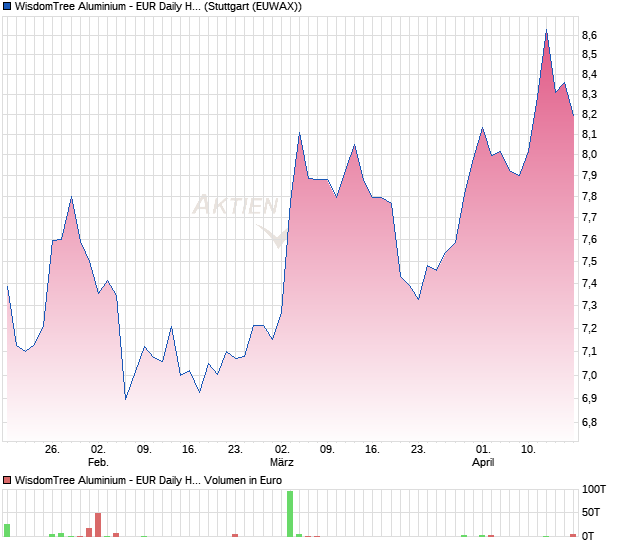The height and width of the screenshot is (546, 620).
Task: Click the volume axis label 0T
Action: tap(588, 536)
